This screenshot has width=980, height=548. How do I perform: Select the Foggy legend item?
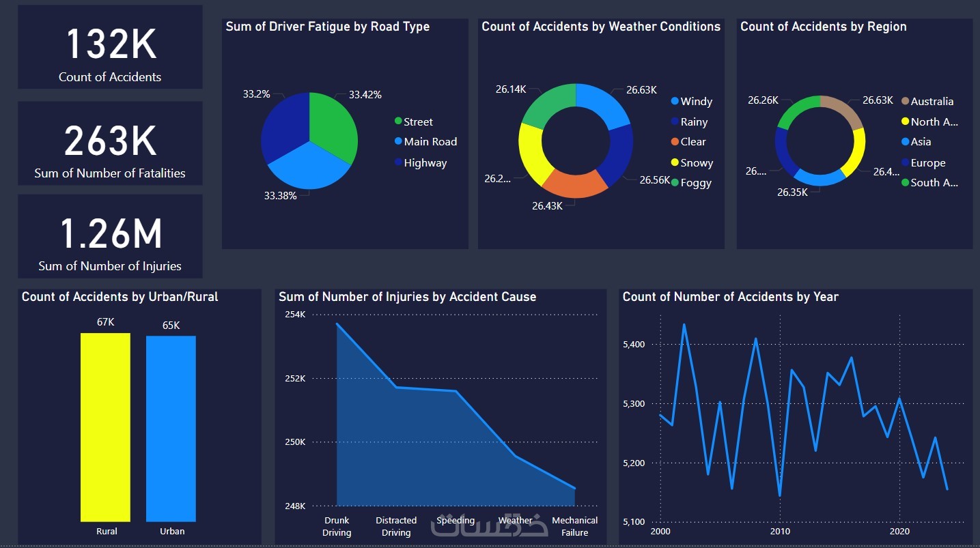tap(691, 183)
